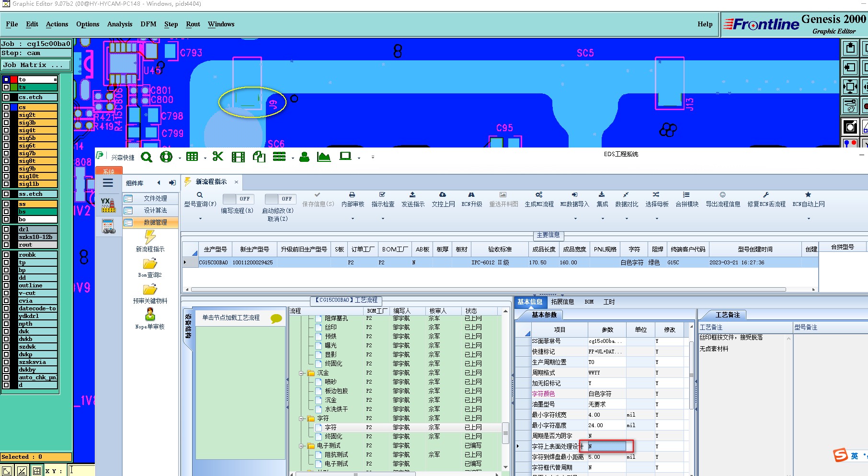
Task: Click Help in Genesis menu bar
Action: tap(705, 24)
